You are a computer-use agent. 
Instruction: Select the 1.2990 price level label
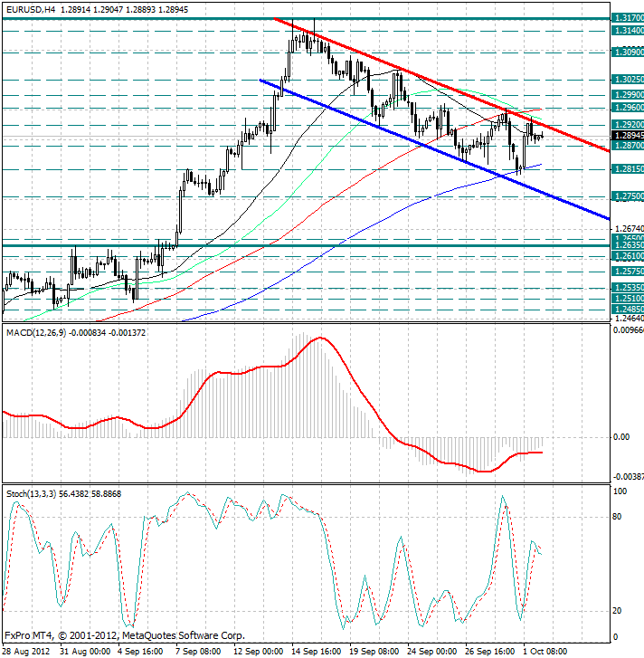(628, 95)
